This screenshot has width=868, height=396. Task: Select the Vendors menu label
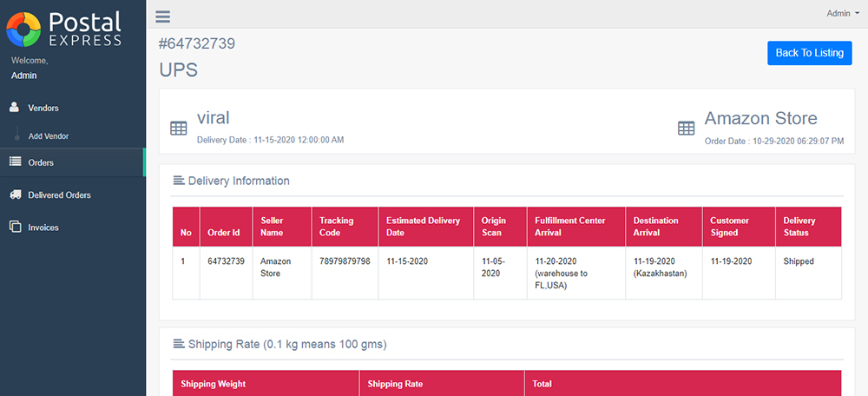43,108
